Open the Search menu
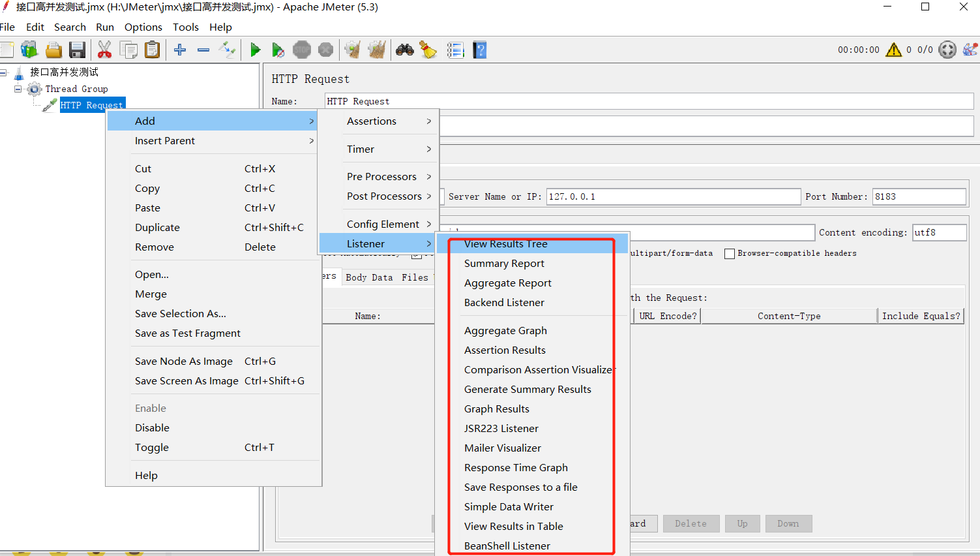The width and height of the screenshot is (980, 556). (70, 27)
